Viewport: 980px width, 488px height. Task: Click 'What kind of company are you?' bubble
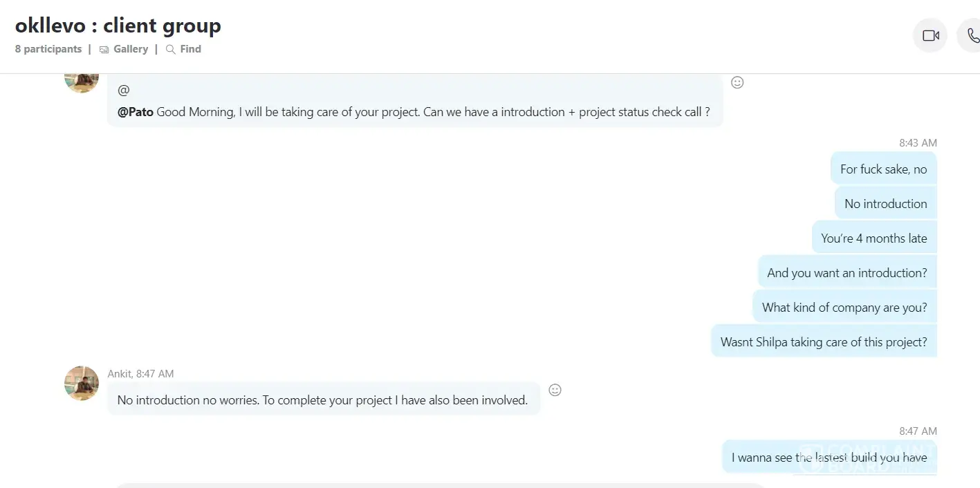[844, 308]
